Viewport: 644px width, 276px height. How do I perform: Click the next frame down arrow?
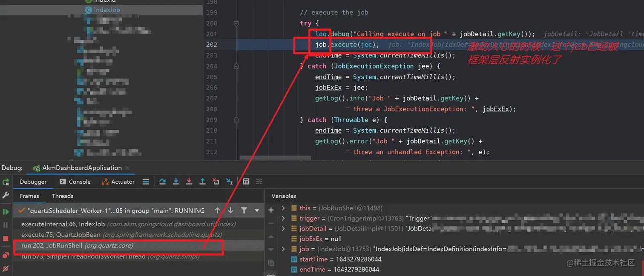(230, 211)
